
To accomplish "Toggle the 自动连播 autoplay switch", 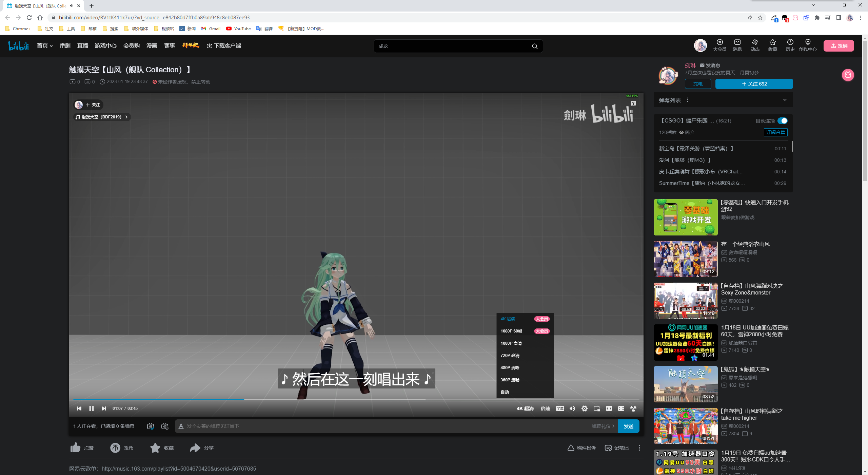I will (783, 121).
